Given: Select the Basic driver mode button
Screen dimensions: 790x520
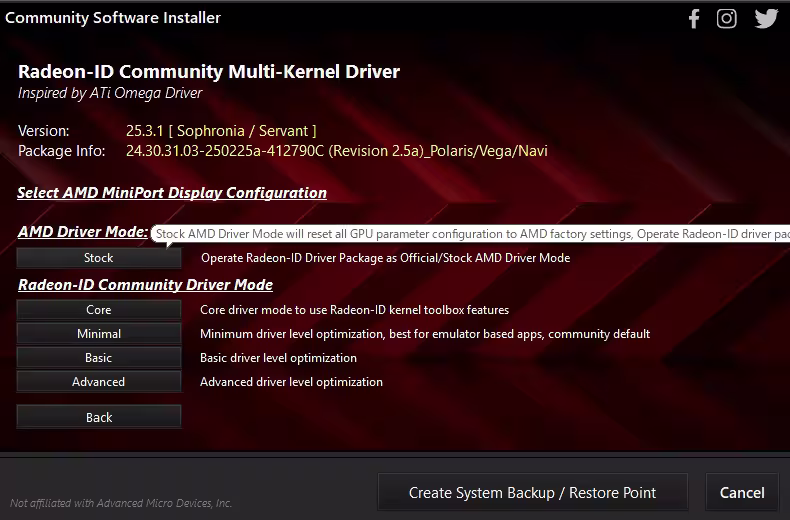Looking at the screenshot, I should (99, 358).
